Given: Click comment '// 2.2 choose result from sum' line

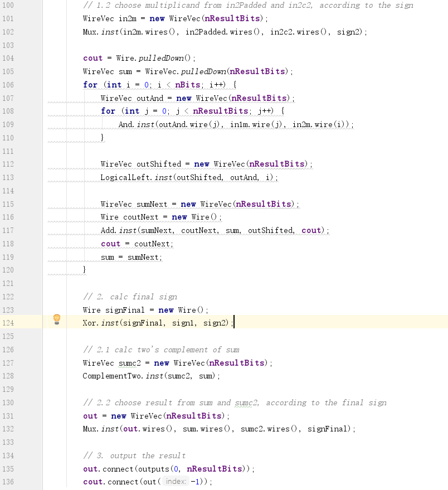Looking at the screenshot, I should coord(235,402).
